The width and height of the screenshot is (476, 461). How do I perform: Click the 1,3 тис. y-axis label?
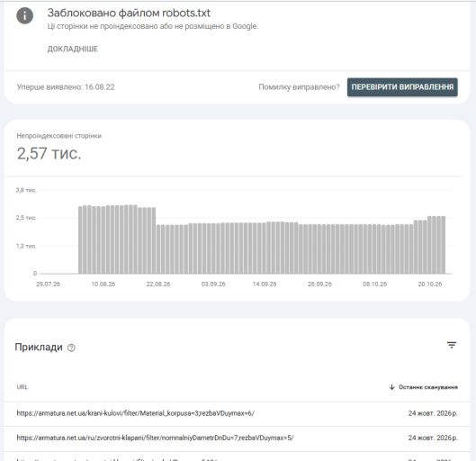(26, 246)
